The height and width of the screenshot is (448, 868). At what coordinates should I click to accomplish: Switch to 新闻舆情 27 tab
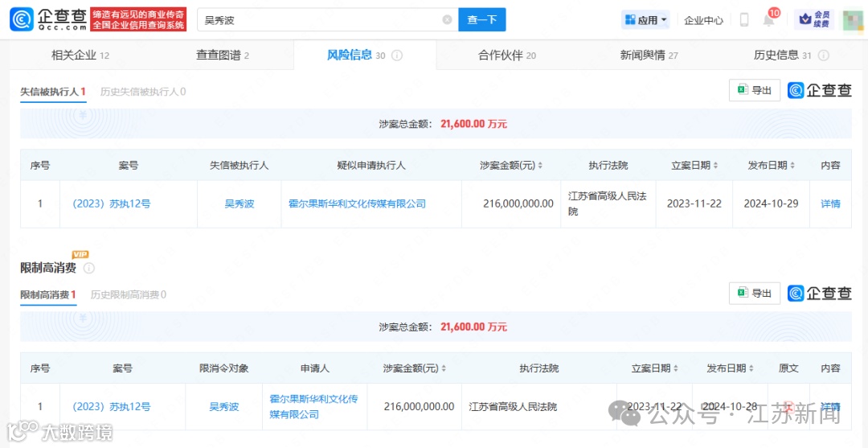pos(649,55)
